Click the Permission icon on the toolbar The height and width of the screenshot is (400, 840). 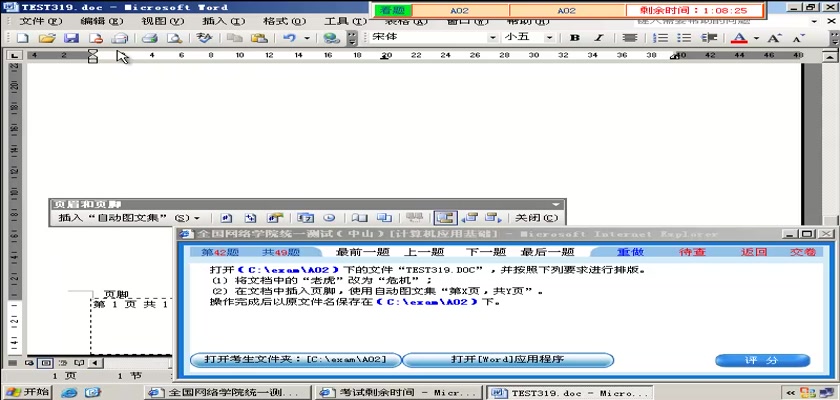96,38
